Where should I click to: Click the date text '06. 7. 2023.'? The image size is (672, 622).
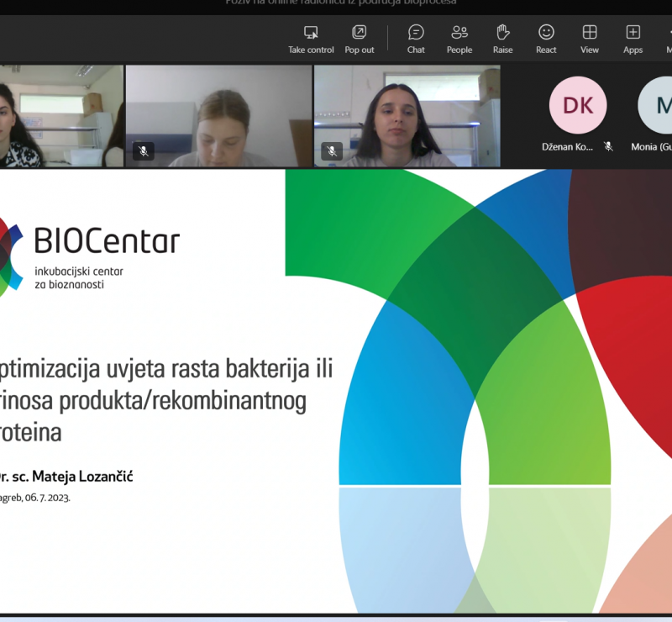click(x=47, y=498)
